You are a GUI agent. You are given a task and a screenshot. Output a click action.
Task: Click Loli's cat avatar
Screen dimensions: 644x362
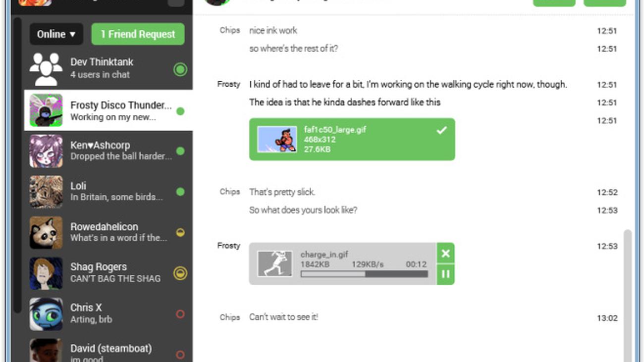[x=46, y=192]
